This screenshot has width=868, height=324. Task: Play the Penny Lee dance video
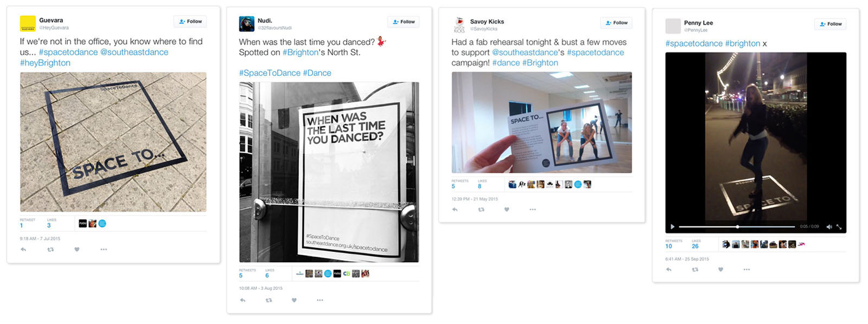673,226
